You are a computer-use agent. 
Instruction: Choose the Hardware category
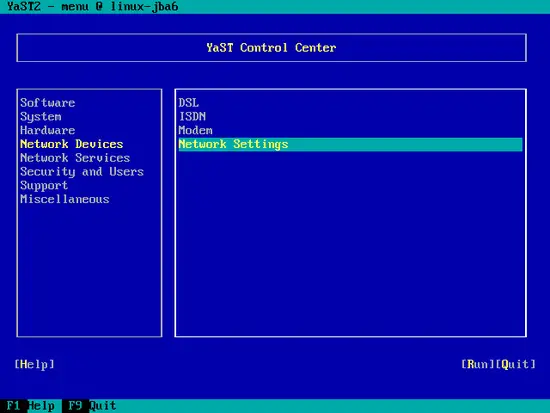point(48,130)
